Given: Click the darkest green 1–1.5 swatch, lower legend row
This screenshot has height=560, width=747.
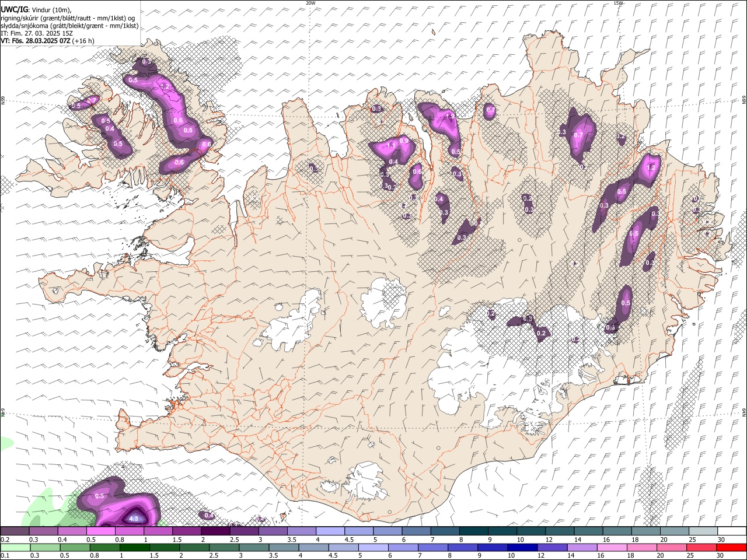Looking at the screenshot, I should tap(135, 547).
